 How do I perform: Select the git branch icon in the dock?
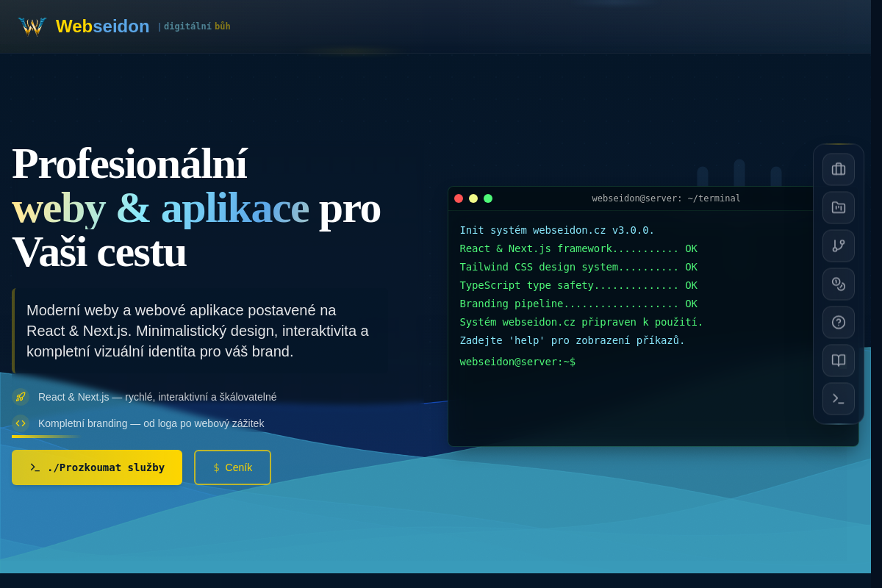[839, 245]
